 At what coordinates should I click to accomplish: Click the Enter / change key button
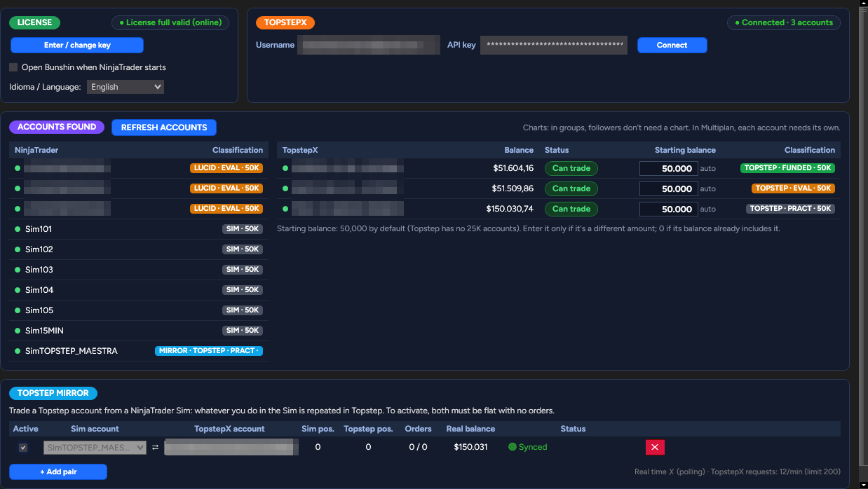click(x=77, y=45)
